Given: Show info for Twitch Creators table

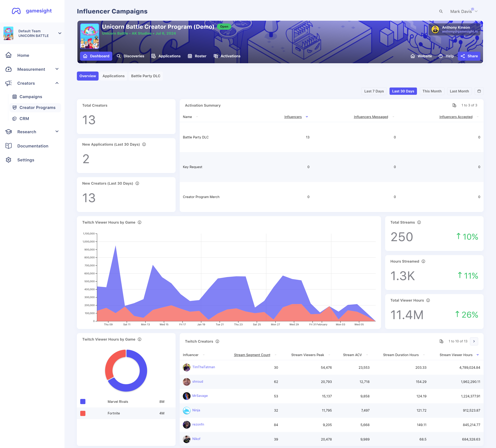Looking at the screenshot, I should coord(217,341).
